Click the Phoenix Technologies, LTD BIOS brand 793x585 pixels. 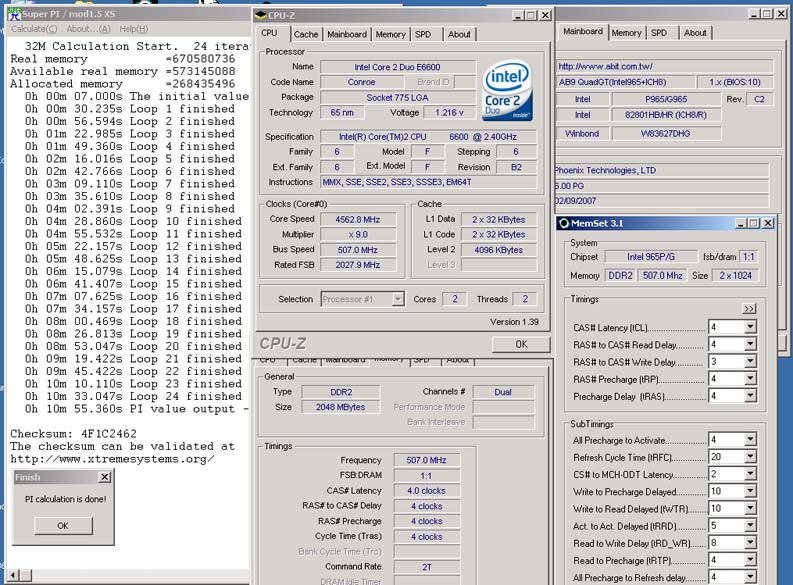(662, 170)
